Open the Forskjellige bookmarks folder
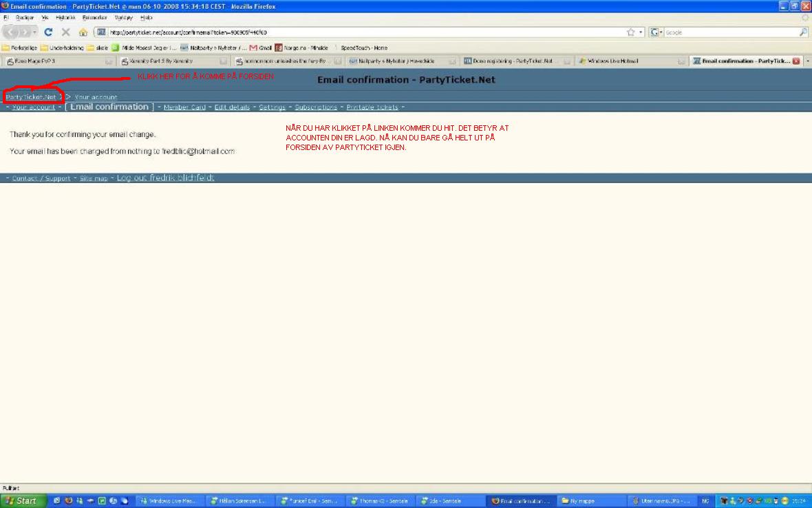 point(20,47)
